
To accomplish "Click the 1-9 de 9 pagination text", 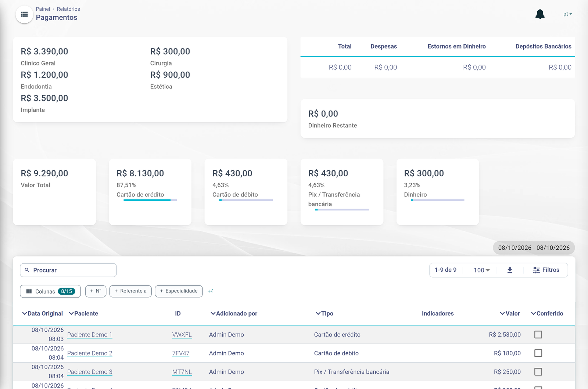I will click(x=445, y=270).
